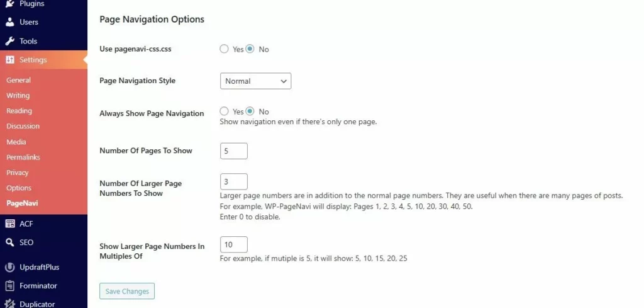Click the Plugins icon in sidebar
The height and width of the screenshot is (308, 644).
click(x=9, y=4)
